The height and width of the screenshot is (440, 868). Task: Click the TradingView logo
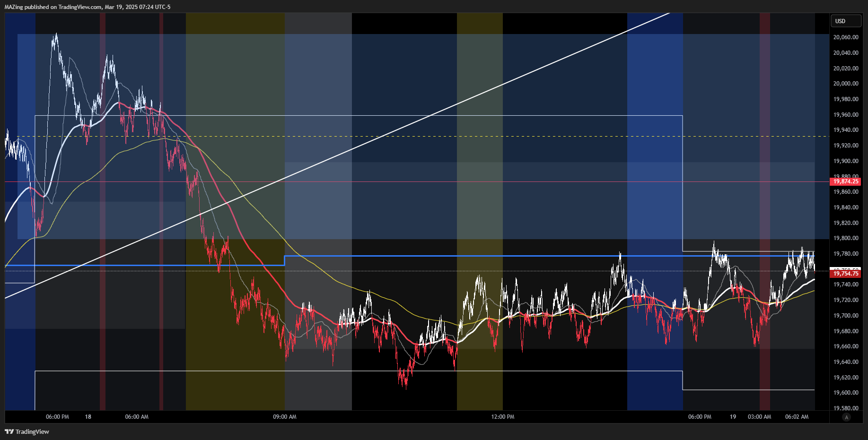27,431
